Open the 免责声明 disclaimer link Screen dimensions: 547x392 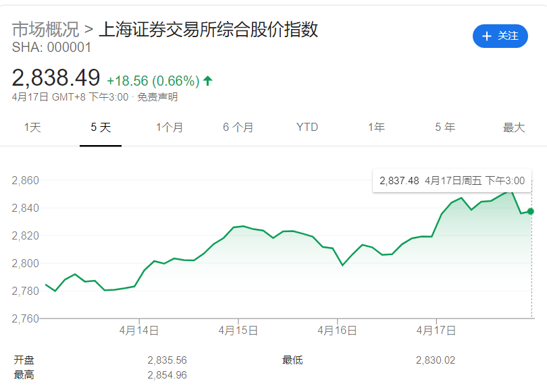157,97
